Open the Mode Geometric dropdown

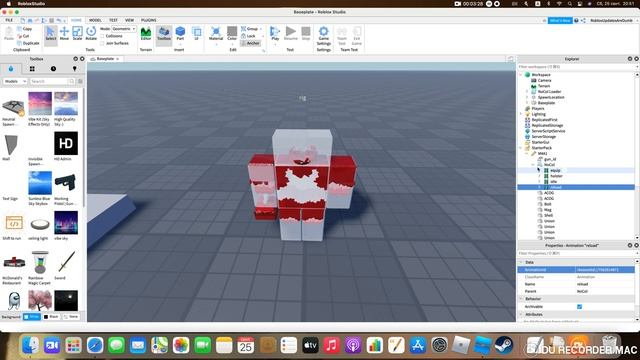(124, 29)
